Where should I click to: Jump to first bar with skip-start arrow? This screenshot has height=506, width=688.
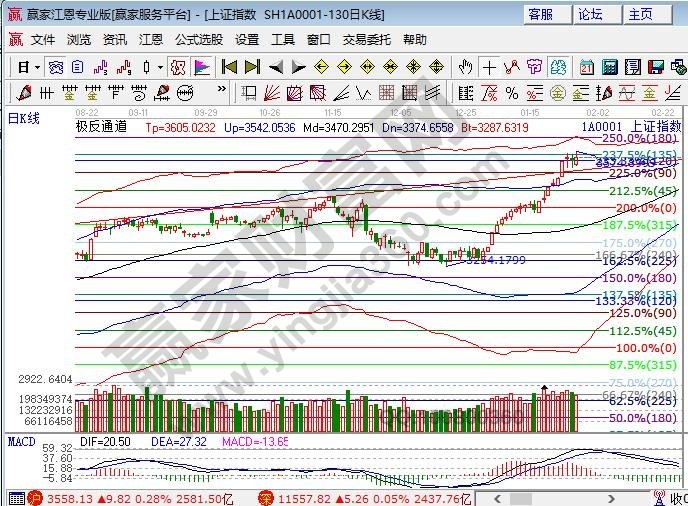point(228,67)
